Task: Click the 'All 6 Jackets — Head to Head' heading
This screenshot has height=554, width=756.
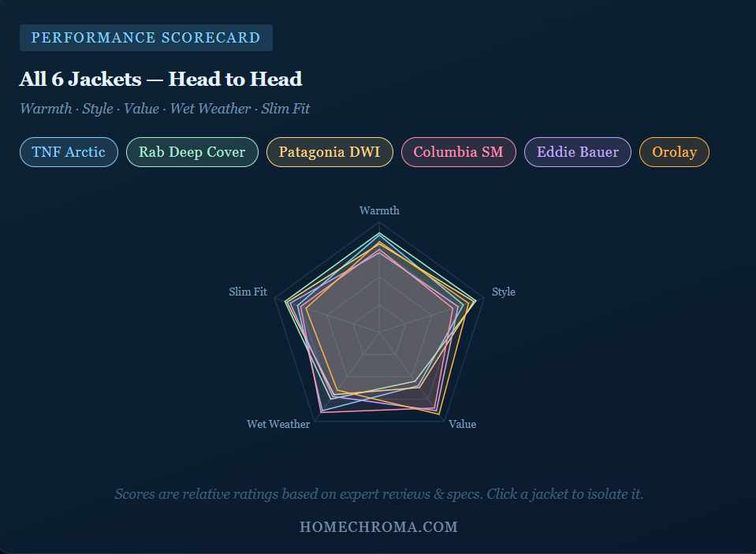Action: (161, 79)
